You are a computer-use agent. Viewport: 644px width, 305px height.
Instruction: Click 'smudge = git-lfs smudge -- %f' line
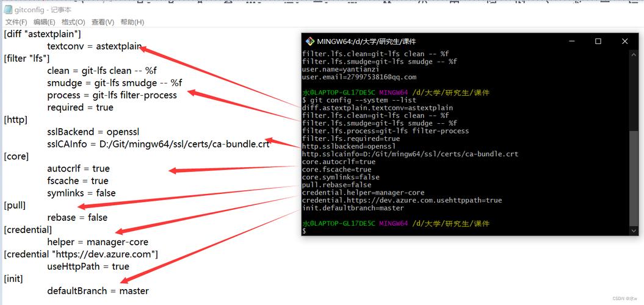[x=115, y=83]
